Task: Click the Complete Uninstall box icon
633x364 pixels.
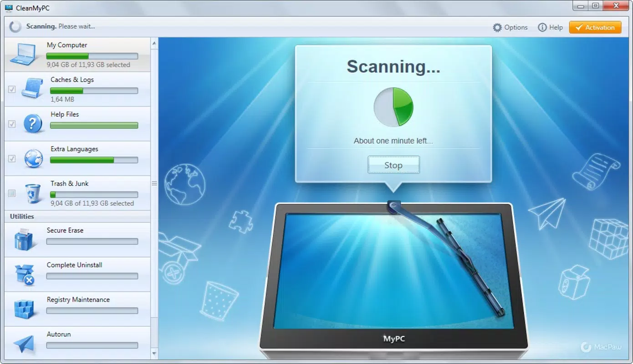Action: 24,274
